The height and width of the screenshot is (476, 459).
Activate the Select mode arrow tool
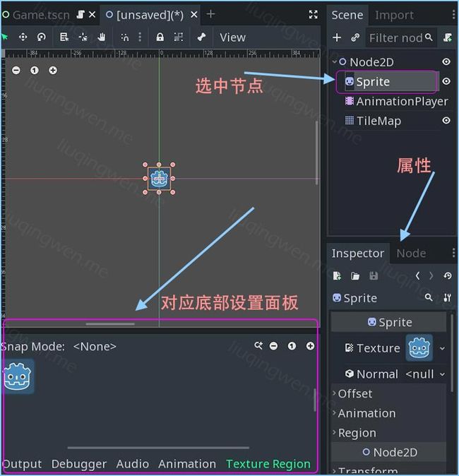4,37
